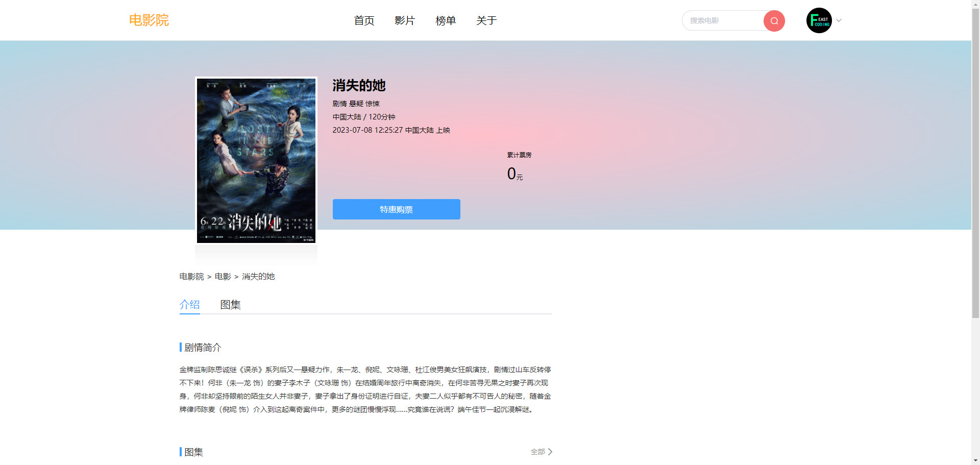Click 消失的她 in the breadcrumb
980x465 pixels.
point(258,277)
